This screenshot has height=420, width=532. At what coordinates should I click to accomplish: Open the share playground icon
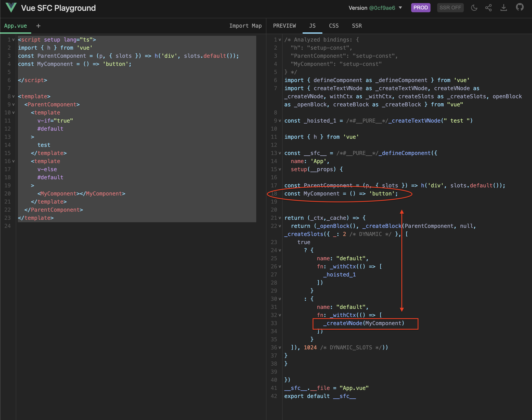pos(488,8)
